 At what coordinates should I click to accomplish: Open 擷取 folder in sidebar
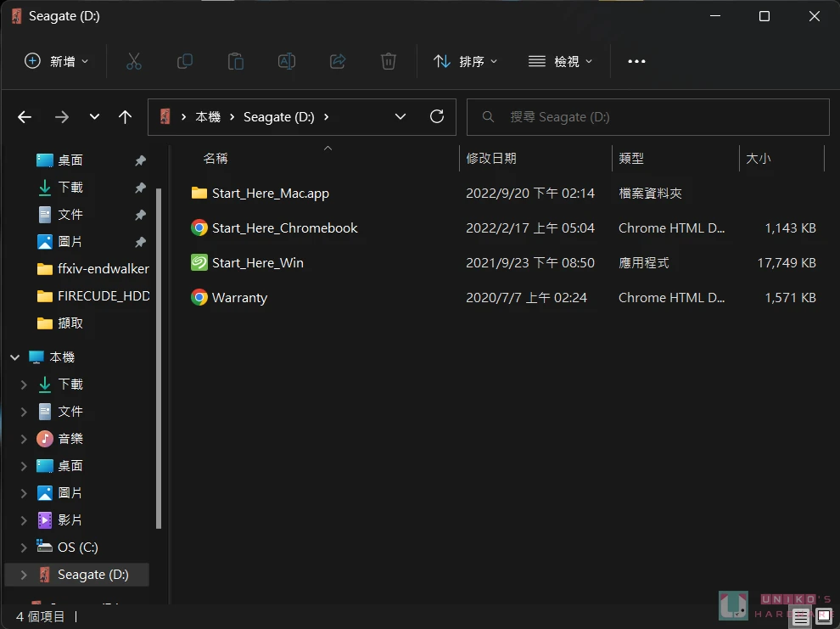tap(70, 323)
